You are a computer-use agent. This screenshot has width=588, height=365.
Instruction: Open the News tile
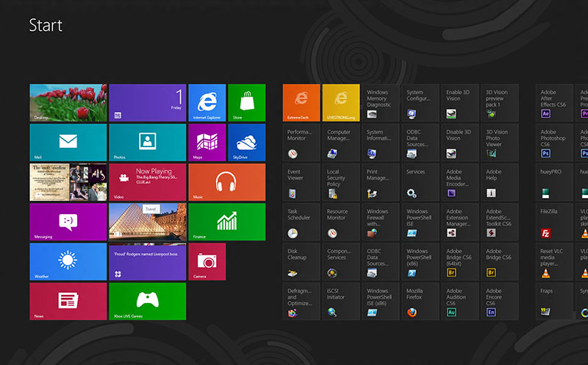click(68, 302)
